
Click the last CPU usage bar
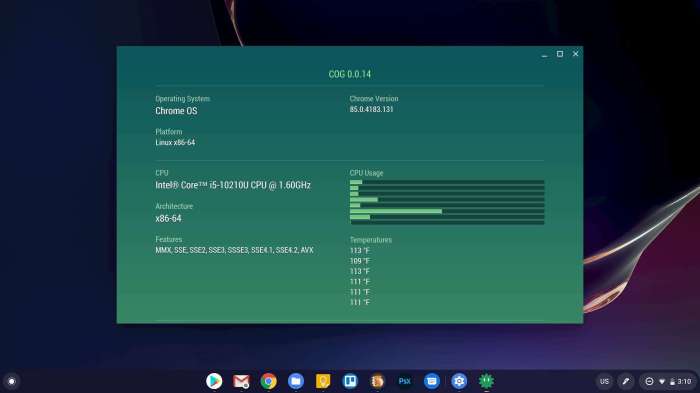pos(447,222)
